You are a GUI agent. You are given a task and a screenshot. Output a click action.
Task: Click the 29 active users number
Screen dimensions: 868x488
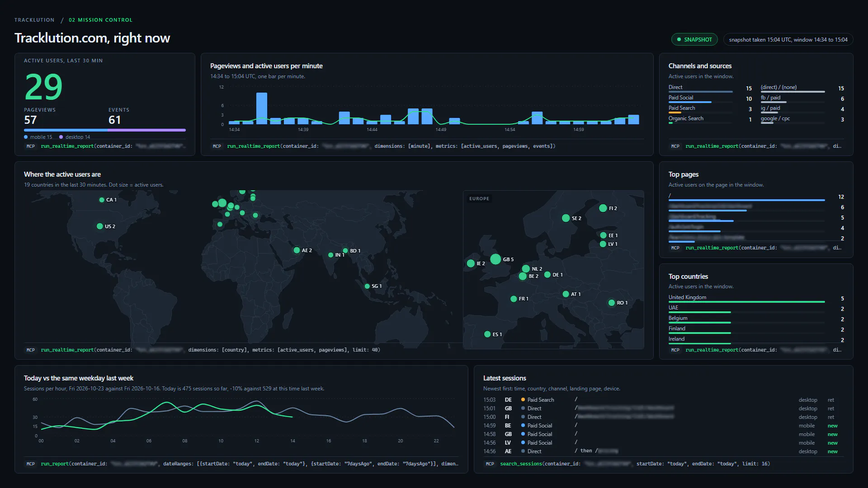(x=43, y=87)
